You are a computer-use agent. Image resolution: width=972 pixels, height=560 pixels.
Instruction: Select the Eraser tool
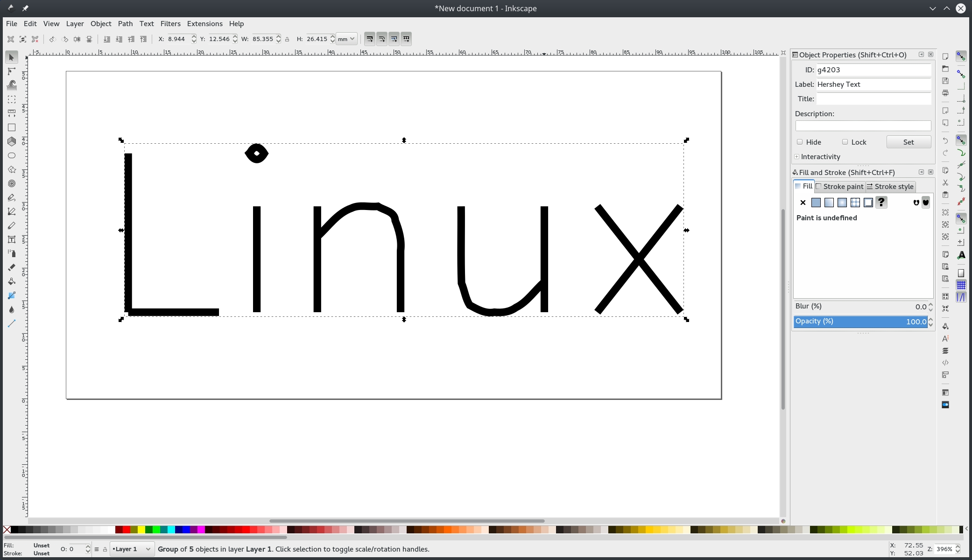[x=12, y=267]
